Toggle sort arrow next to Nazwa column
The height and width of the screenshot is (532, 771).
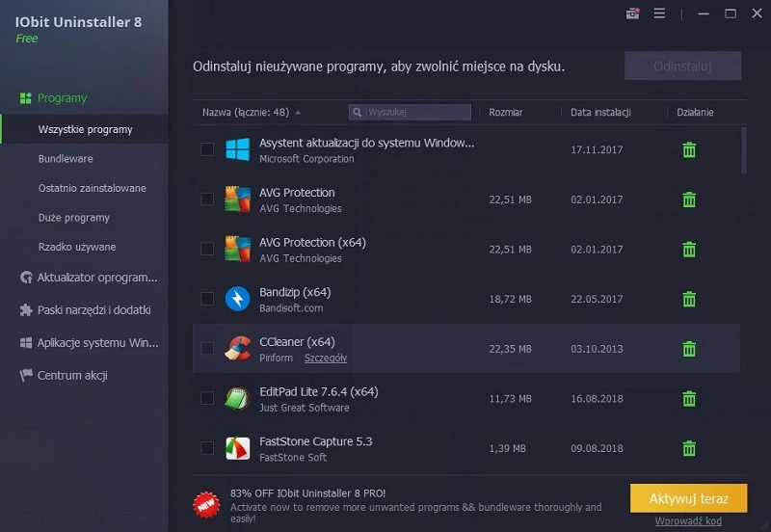[298, 113]
